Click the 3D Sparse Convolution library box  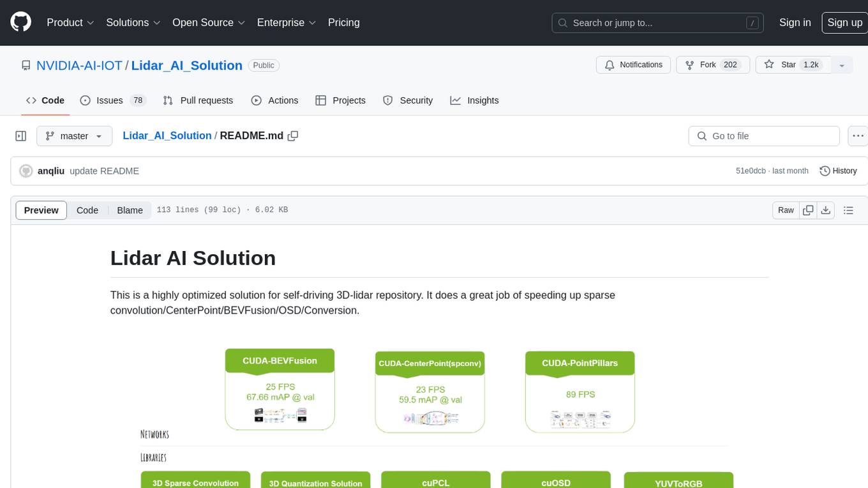point(195,480)
